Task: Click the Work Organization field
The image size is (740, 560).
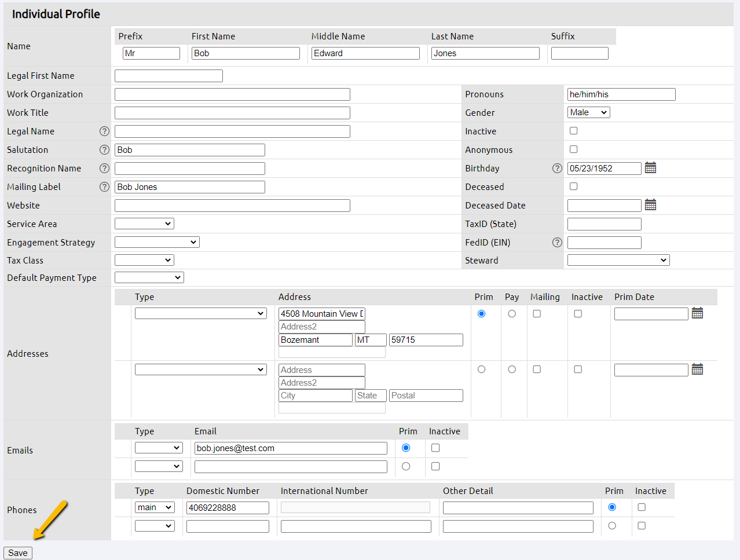Action: pos(232,94)
